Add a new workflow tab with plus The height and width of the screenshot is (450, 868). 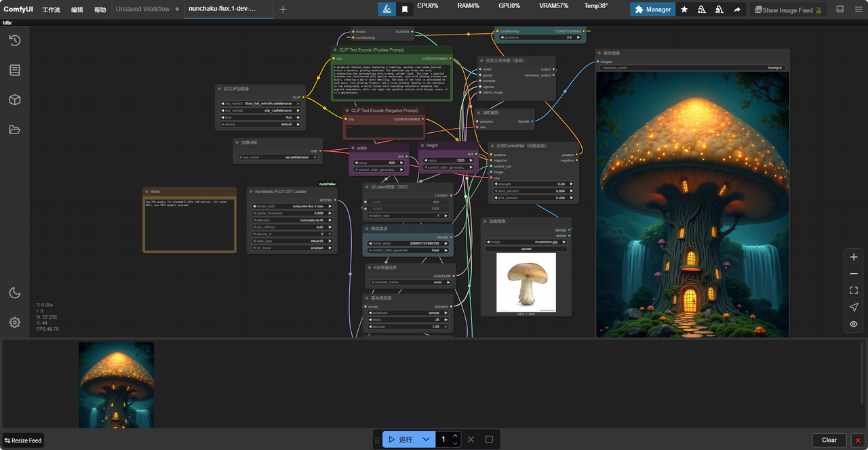[283, 9]
